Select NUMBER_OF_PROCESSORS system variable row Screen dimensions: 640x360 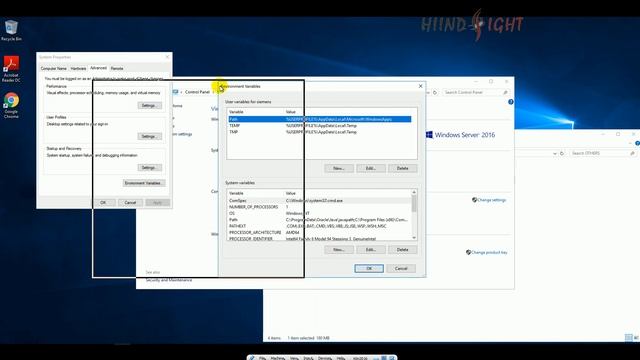(x=320, y=207)
